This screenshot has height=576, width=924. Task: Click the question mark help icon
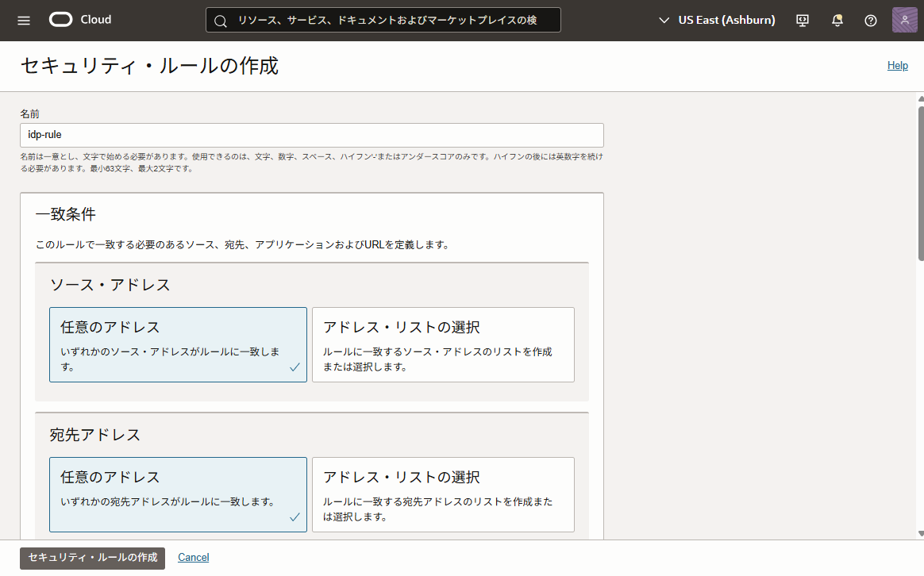point(871,21)
